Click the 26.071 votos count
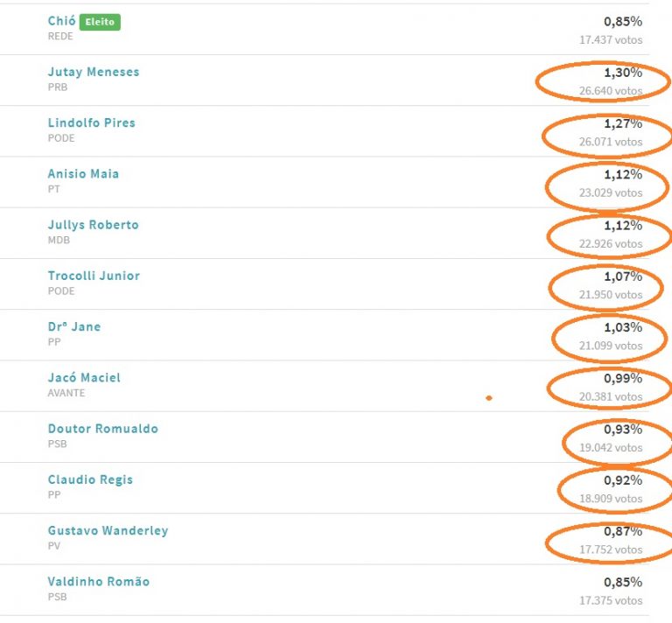Image resolution: width=672 pixels, height=623 pixels. 611,142
